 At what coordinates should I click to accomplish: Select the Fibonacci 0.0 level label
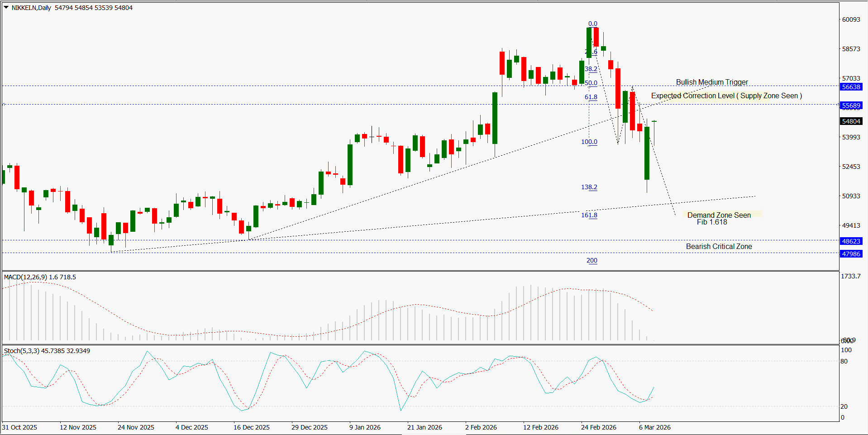pos(592,24)
